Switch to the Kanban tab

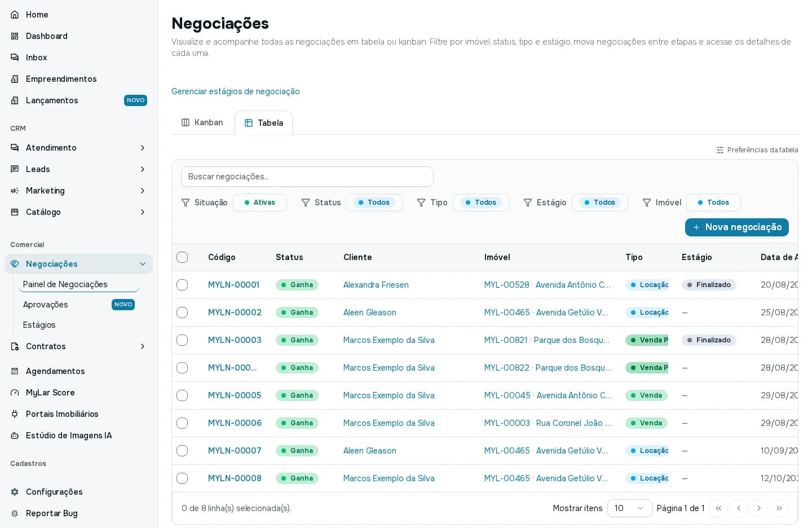coord(202,122)
